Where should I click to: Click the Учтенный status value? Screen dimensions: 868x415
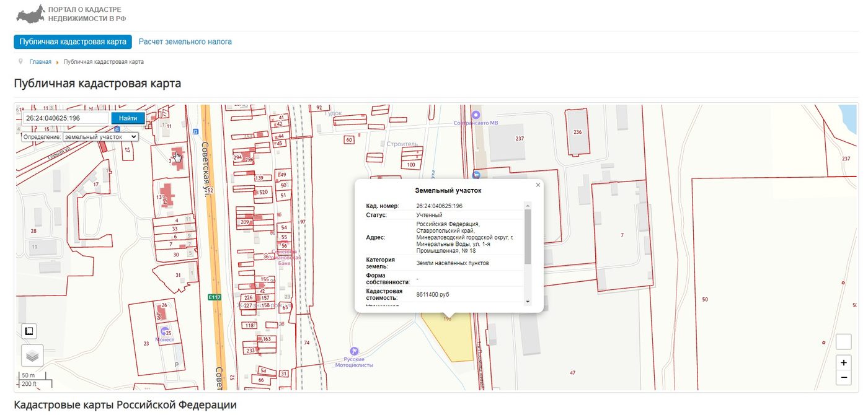pyautogui.click(x=429, y=215)
